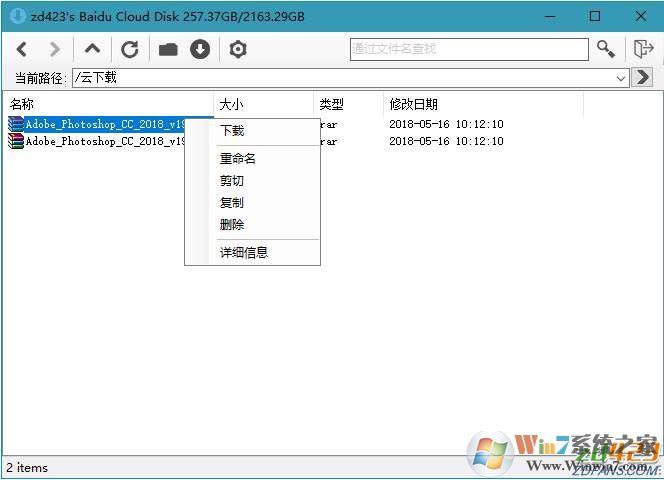Click the second row's rar archive icon

click(x=16, y=141)
